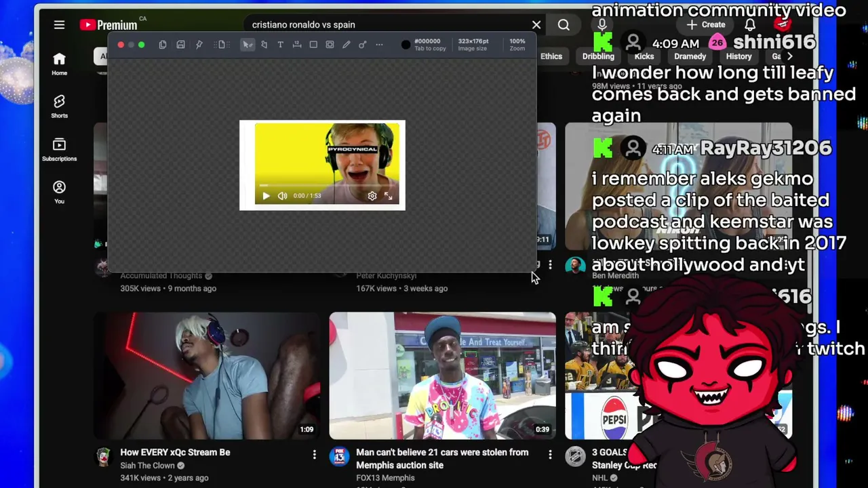This screenshot has width=868, height=488.
Task: Select the Text tool
Action: (280, 45)
